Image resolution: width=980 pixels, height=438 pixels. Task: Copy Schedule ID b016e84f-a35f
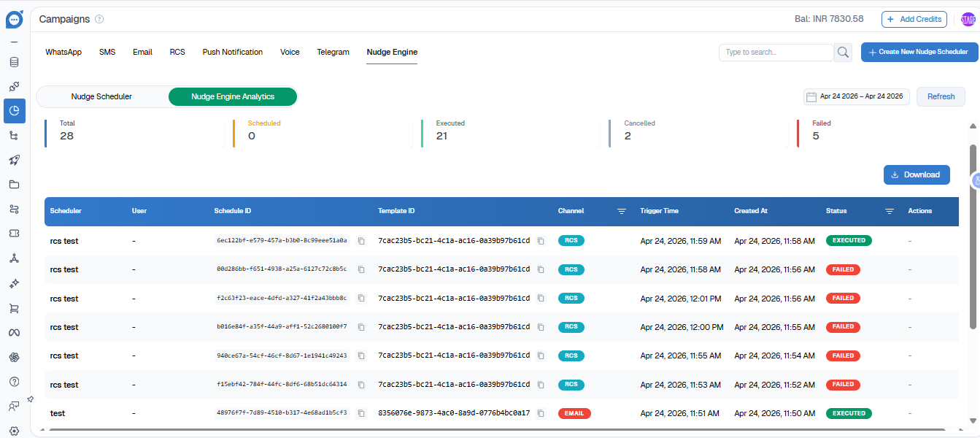pos(361,327)
